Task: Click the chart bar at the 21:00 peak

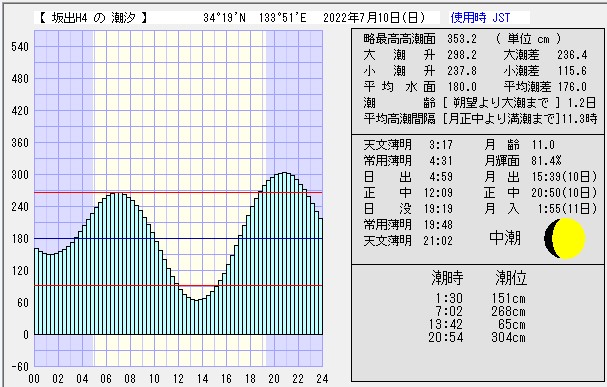Action: (x=285, y=253)
